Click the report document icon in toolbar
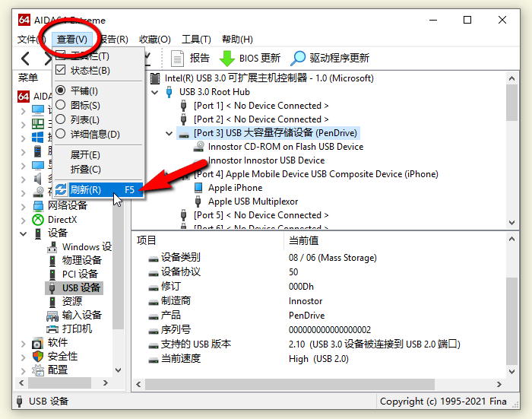Viewport: 532px width, 419px height. tap(178, 58)
